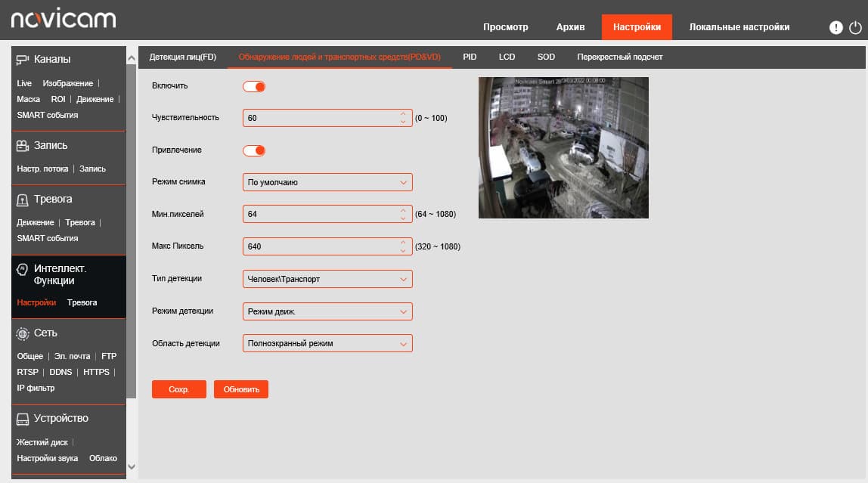Click the Сеть globe icon
Image resolution: width=868 pixels, height=483 pixels.
22,333
